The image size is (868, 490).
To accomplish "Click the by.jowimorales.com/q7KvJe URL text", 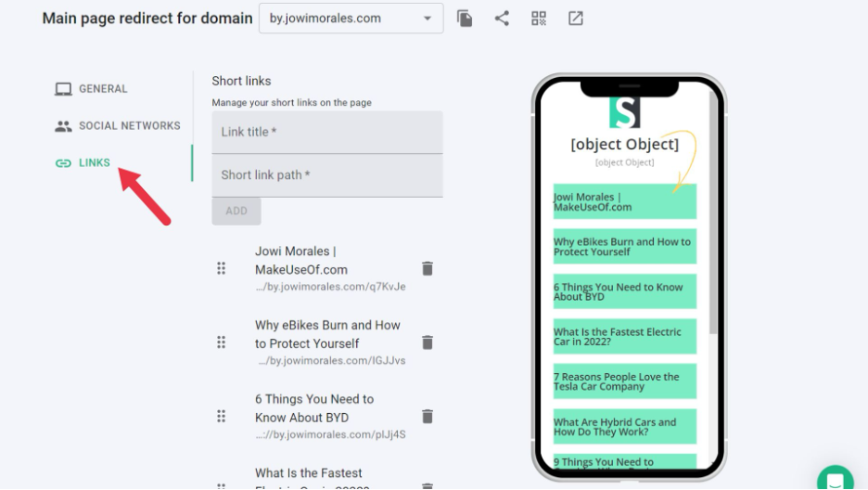I will tap(330, 286).
